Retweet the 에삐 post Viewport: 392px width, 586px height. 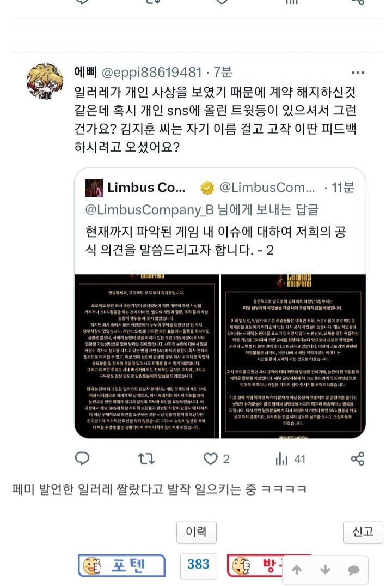click(x=146, y=458)
